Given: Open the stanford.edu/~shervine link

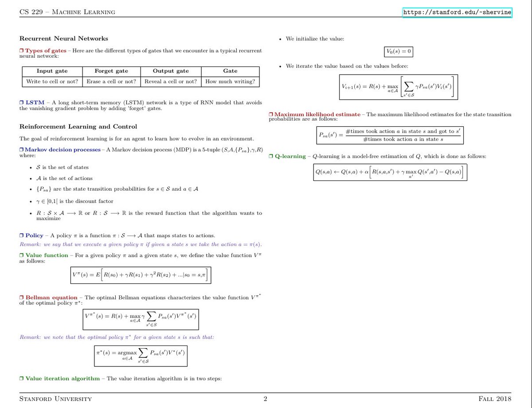Looking at the screenshot, I should click(x=458, y=12).
